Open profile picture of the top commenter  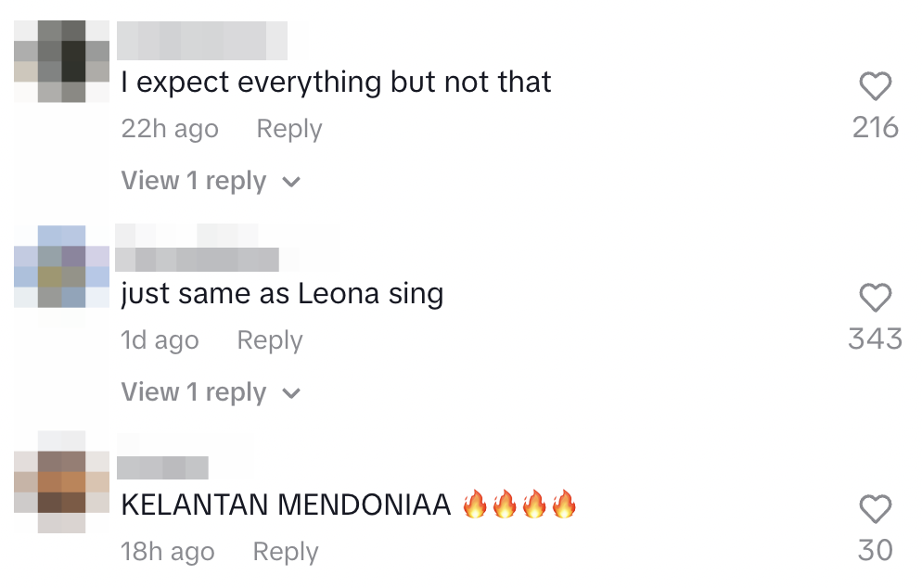(x=62, y=60)
